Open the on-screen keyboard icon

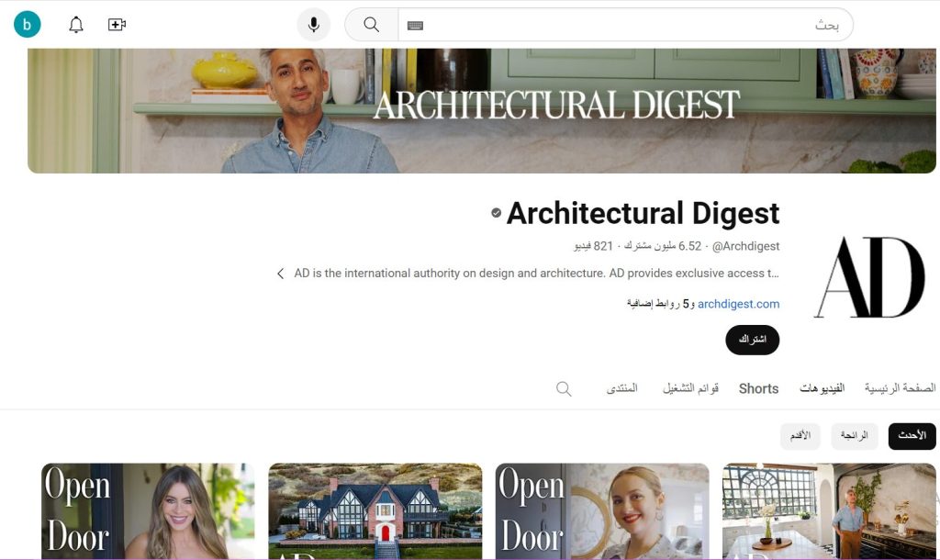(x=415, y=26)
